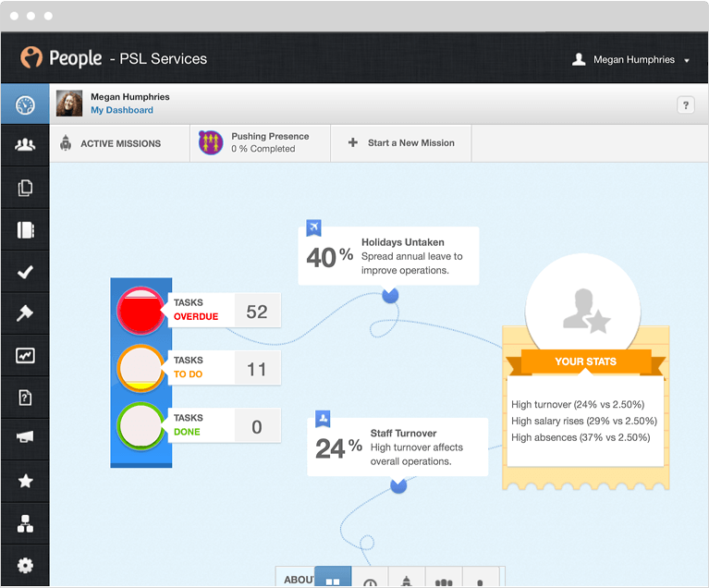This screenshot has width=709, height=588.
Task: Click the green done traffic light
Action: coord(141,425)
